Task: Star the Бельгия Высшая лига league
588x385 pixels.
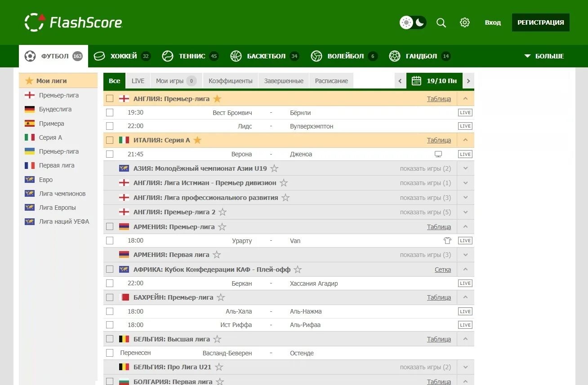Action: click(x=217, y=339)
